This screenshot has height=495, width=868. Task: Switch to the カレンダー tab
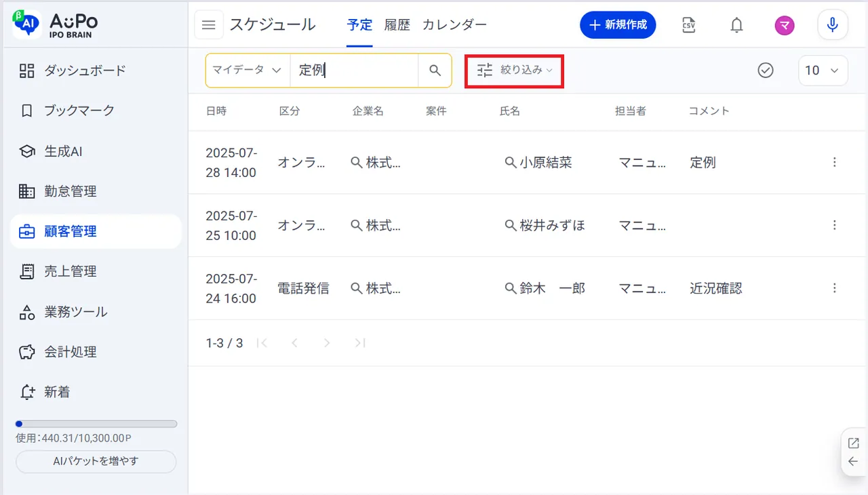[454, 25]
